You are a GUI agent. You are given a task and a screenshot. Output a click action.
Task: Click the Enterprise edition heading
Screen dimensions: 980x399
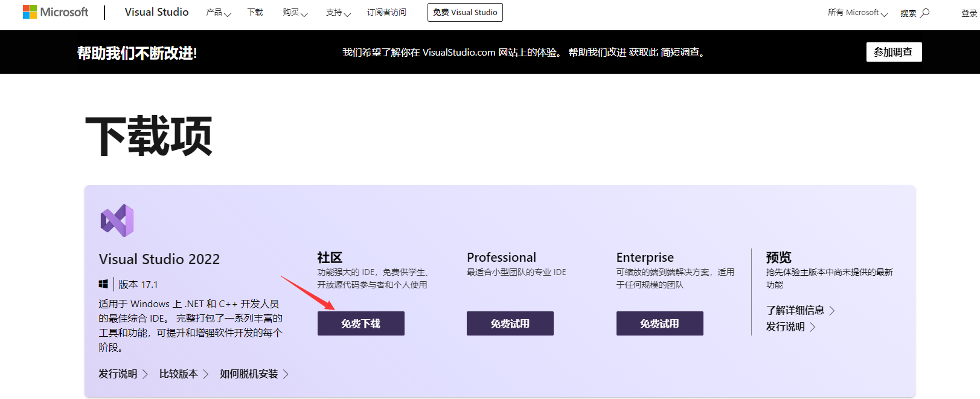click(645, 258)
